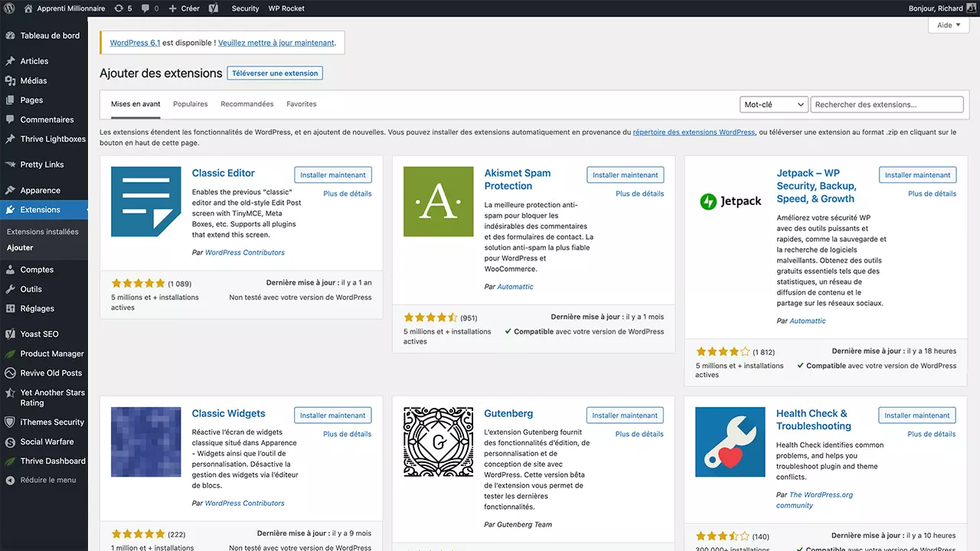Open the WordPress logo menu in admin bar
Viewport: 980px width, 551px height.
click(9, 8)
